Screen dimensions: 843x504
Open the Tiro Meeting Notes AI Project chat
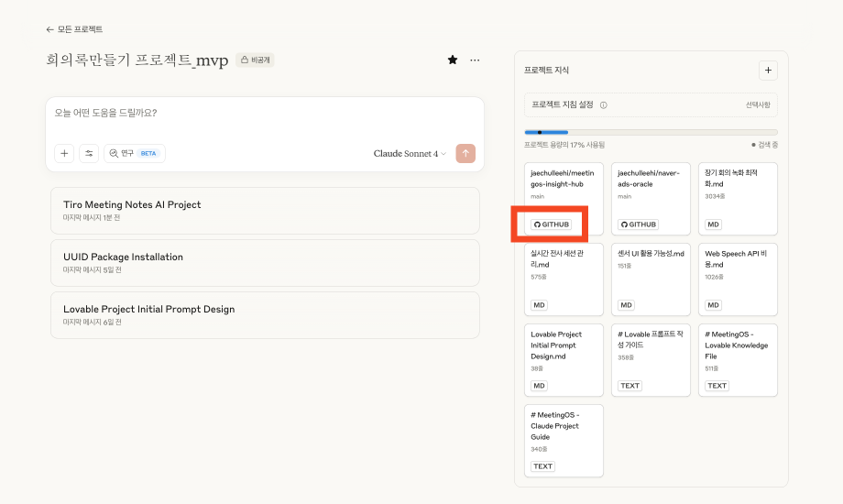(265, 210)
